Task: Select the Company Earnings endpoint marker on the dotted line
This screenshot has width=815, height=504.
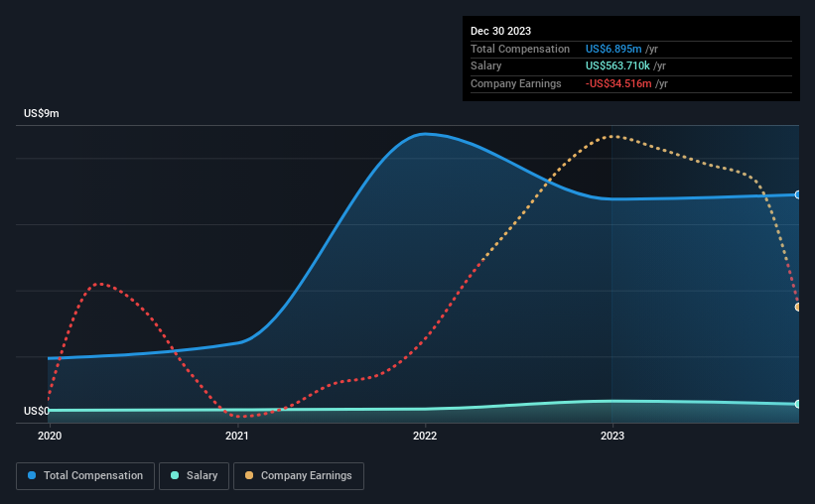Action: (x=798, y=308)
